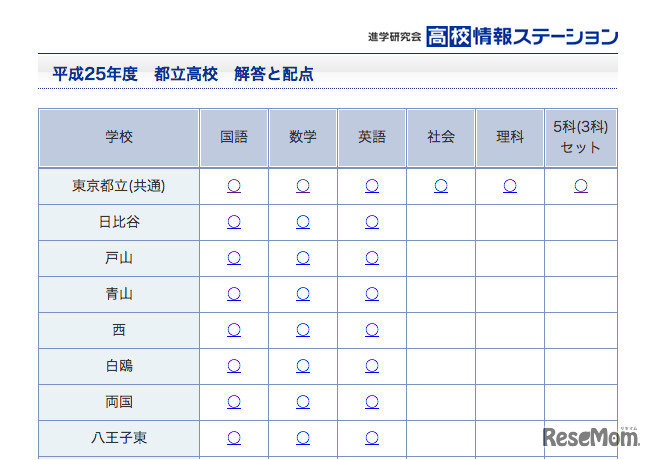
Task: Click the 学校 column header
Action: coord(119,138)
